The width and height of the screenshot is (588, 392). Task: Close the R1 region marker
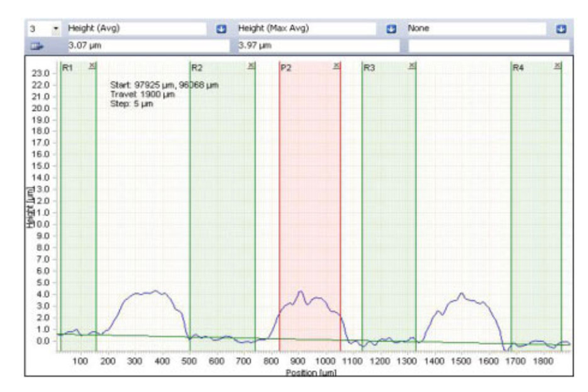pyautogui.click(x=92, y=66)
